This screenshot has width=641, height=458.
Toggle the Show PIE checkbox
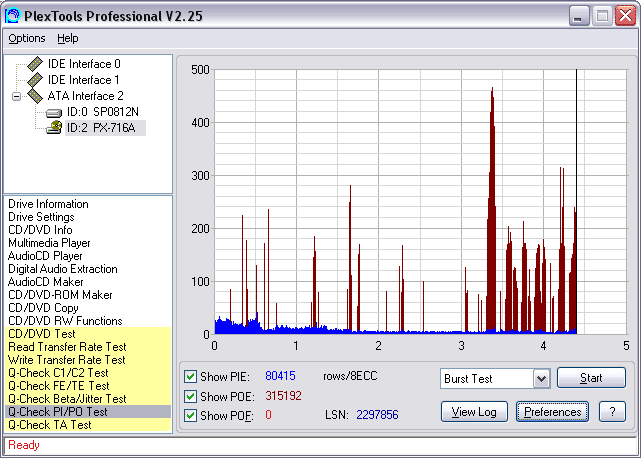coord(190,376)
